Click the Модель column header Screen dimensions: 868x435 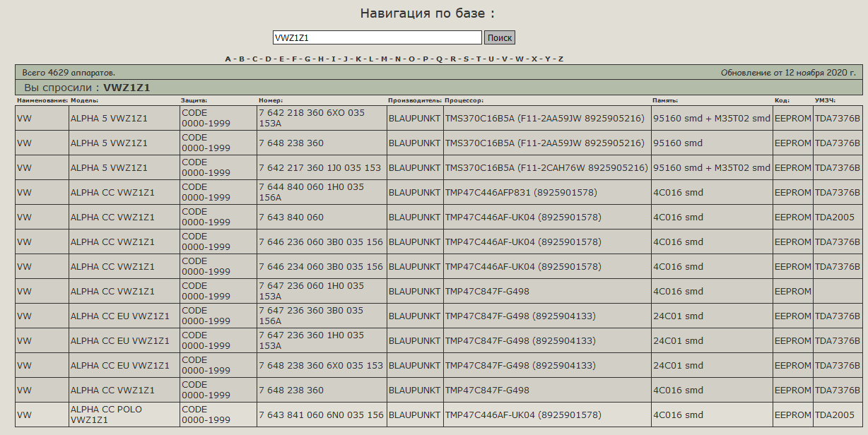click(x=84, y=100)
